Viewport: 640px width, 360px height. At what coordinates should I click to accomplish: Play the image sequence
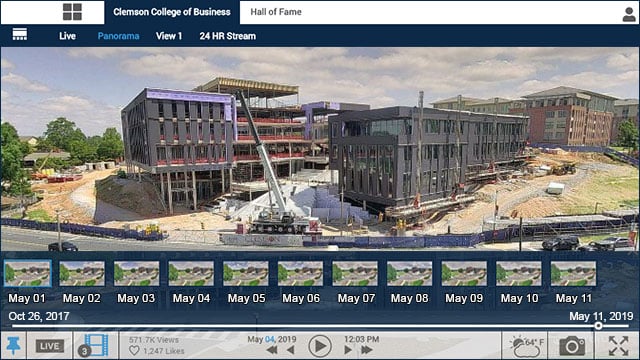tap(320, 346)
